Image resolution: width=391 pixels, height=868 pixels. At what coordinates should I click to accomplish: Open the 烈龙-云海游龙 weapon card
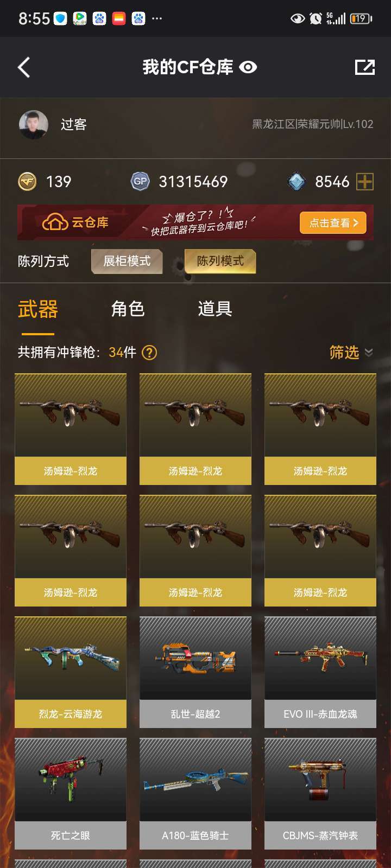click(x=71, y=672)
